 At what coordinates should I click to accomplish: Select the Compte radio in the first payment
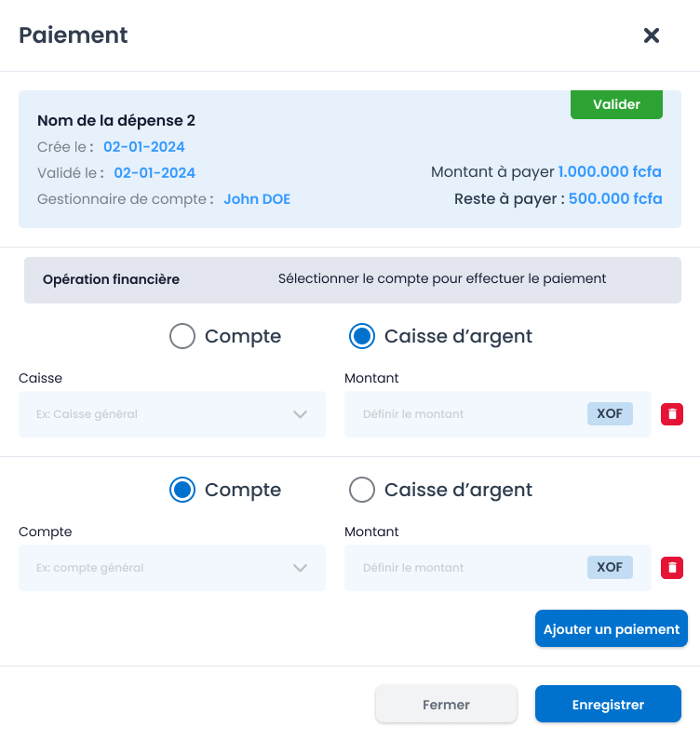(x=182, y=336)
